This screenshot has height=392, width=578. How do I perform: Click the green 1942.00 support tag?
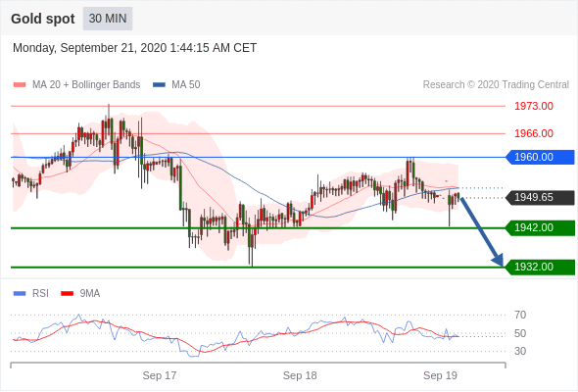[540, 228]
